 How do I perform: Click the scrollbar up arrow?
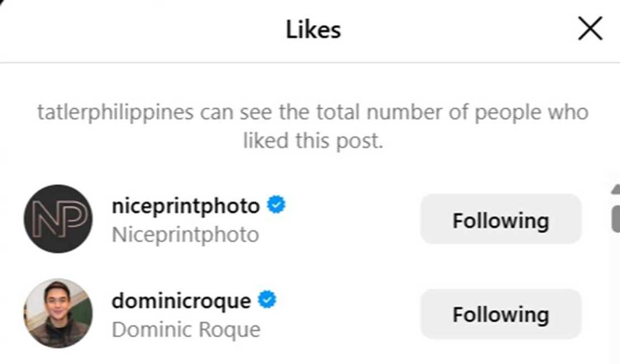click(x=616, y=190)
